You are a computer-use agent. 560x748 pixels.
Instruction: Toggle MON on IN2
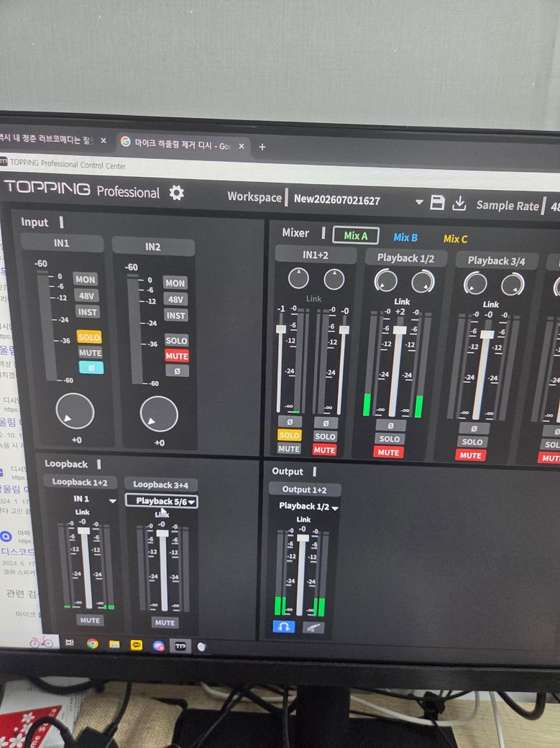click(x=175, y=283)
